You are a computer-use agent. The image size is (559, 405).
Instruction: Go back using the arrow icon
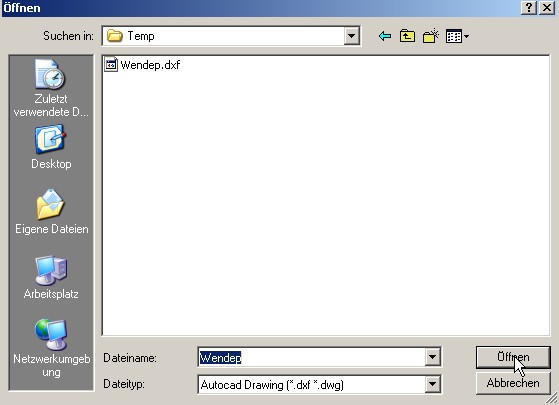point(385,36)
